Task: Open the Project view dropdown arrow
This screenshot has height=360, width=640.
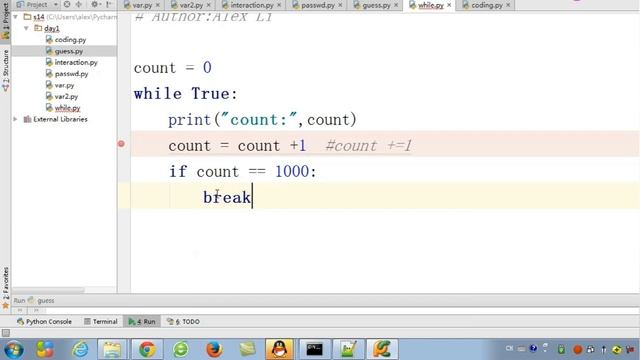Action: pyautogui.click(x=56, y=4)
